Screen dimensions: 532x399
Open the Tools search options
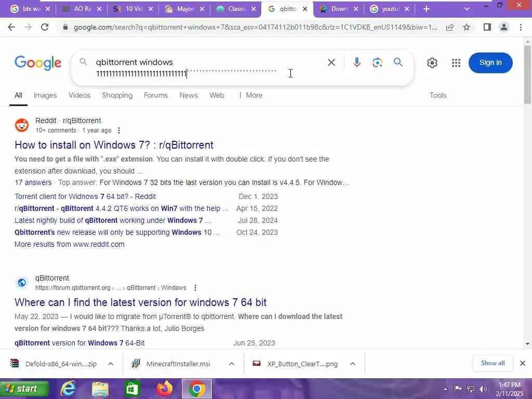(438, 96)
